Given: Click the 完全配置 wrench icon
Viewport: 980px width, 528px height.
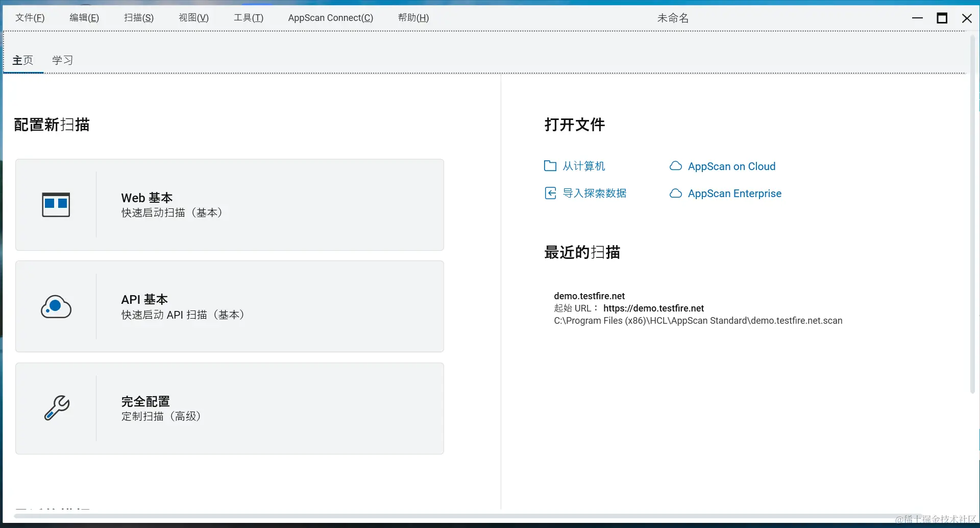Looking at the screenshot, I should coord(57,408).
